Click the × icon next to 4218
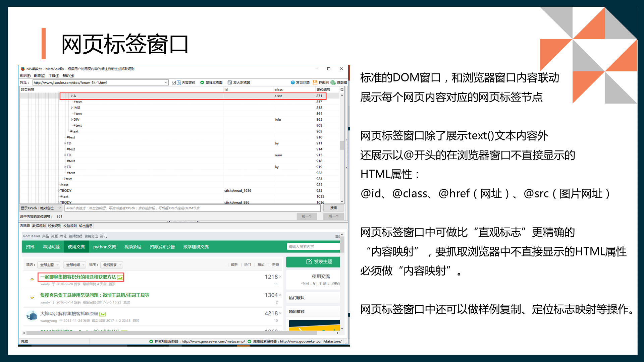The width and height of the screenshot is (644, 362). point(280,313)
